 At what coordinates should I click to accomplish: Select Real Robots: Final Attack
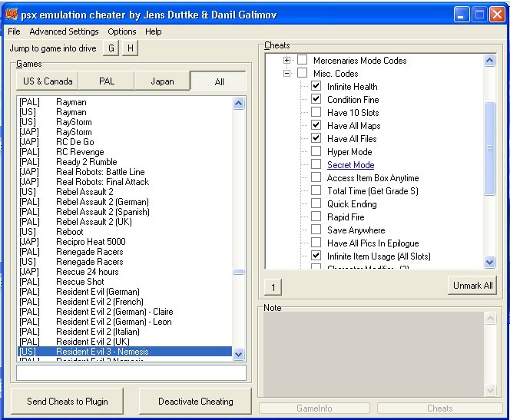[x=125, y=182]
